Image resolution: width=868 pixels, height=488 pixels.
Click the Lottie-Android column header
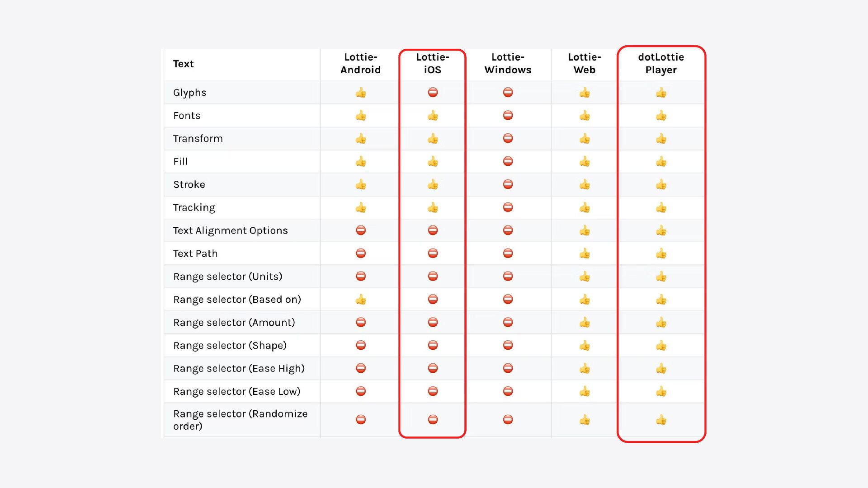click(360, 64)
